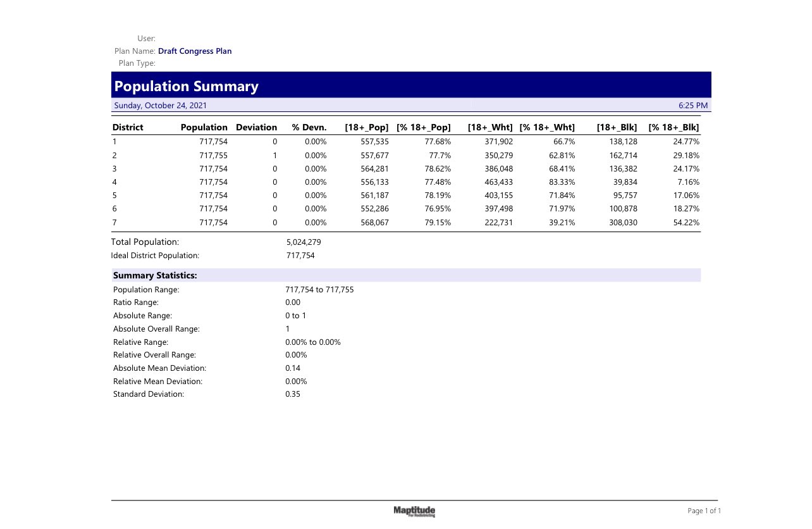Select the District column header
The height and width of the screenshot is (529, 812).
click(x=128, y=127)
